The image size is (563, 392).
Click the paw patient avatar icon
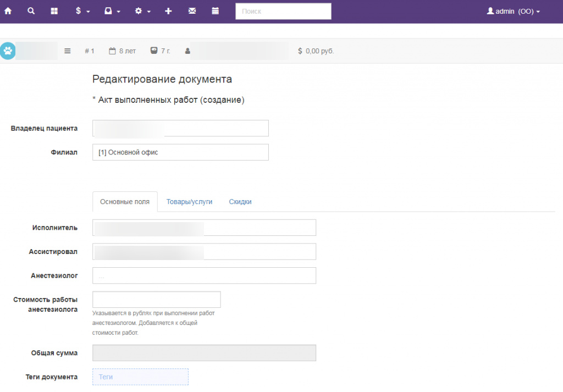[8, 51]
